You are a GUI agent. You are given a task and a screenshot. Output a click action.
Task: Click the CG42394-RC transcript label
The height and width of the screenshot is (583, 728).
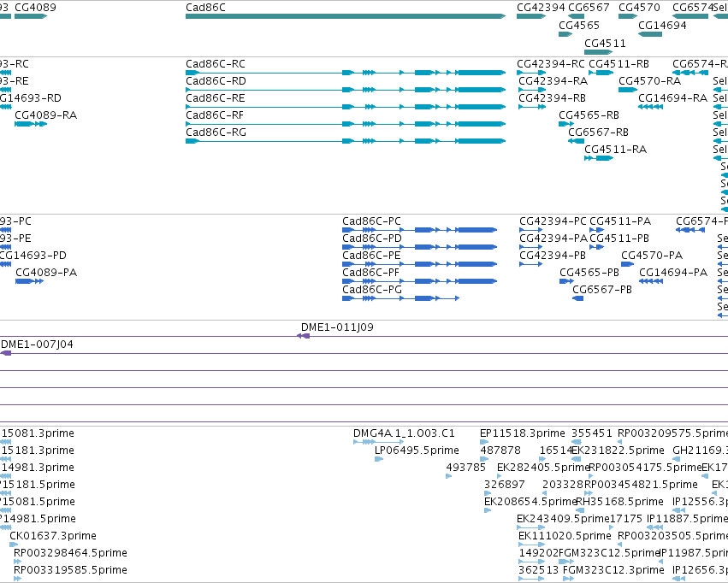551,64
